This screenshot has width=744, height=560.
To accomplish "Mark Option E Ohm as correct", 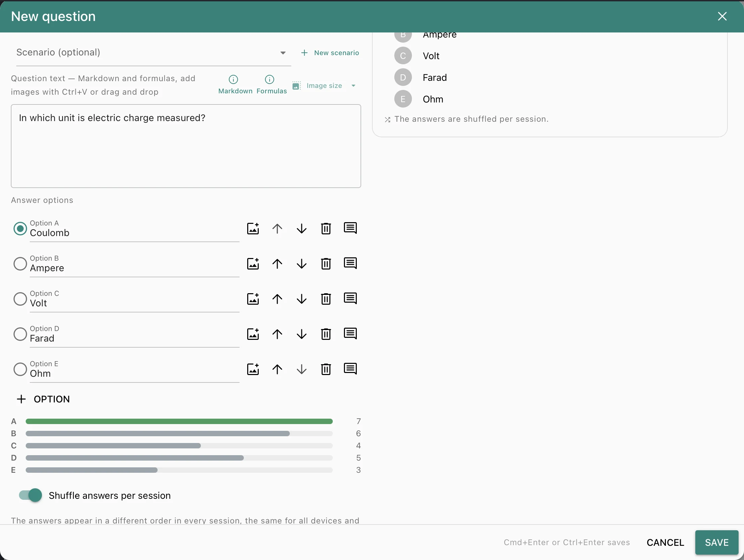I will click(x=20, y=369).
